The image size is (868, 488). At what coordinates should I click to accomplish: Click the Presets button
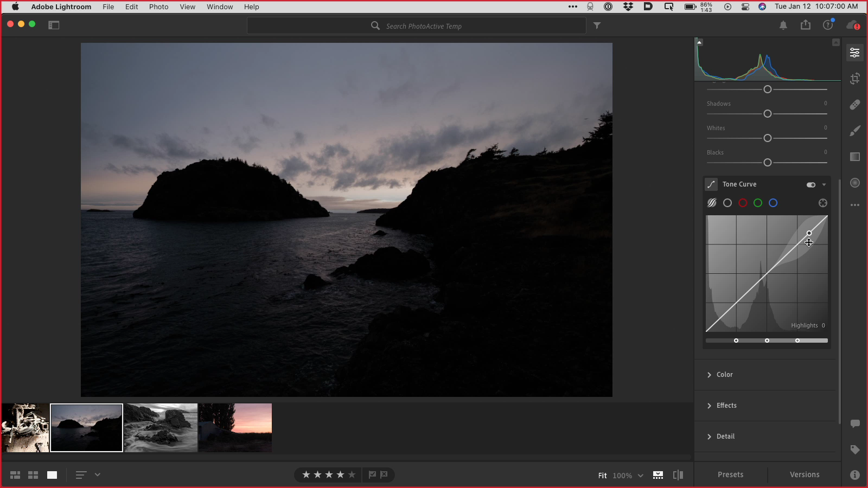coord(730,474)
